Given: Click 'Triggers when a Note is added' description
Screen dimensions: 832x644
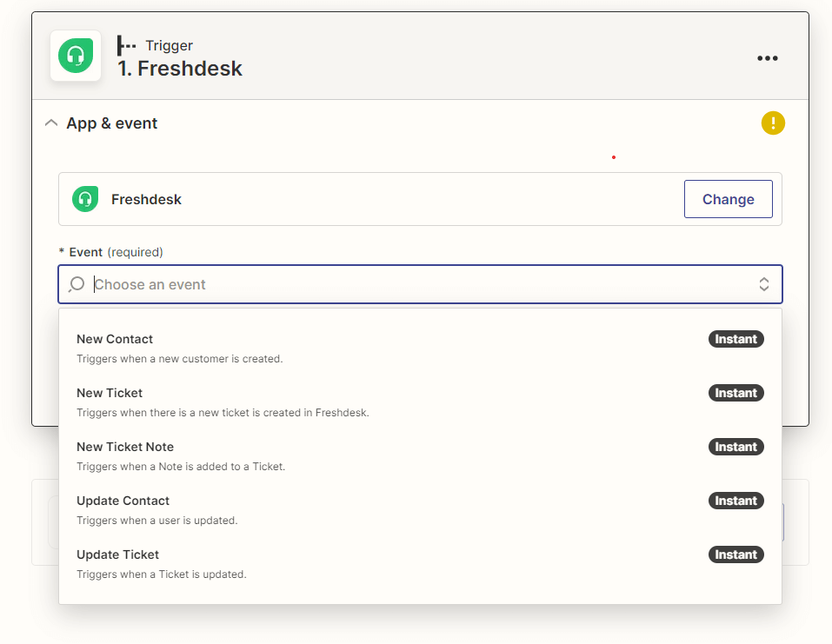Looking at the screenshot, I should coord(181,467).
